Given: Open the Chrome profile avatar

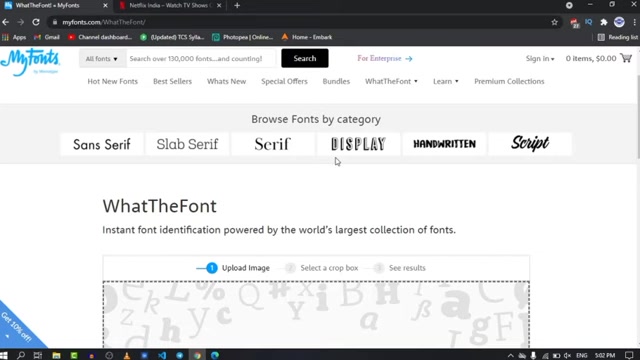Looking at the screenshot, I should click(619, 22).
